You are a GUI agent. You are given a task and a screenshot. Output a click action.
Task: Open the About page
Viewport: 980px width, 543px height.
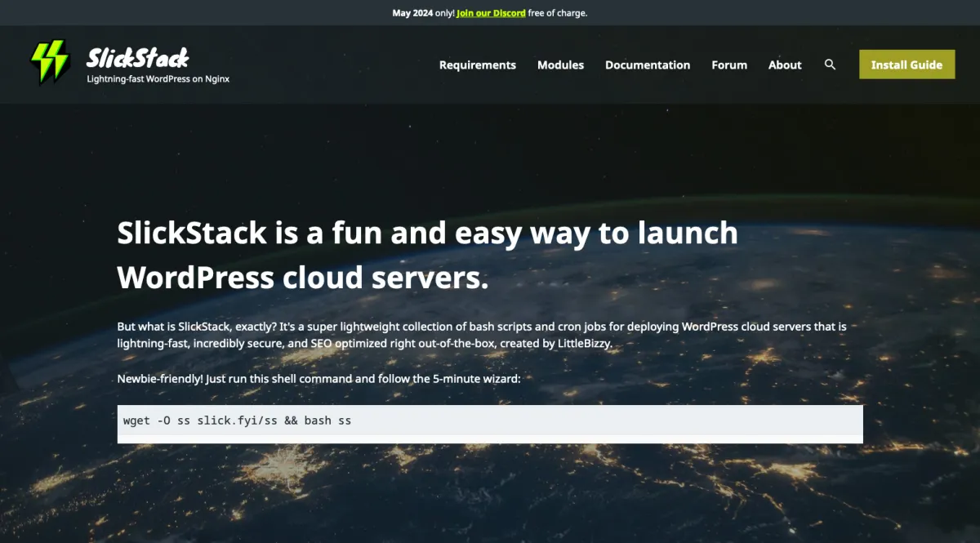click(785, 65)
